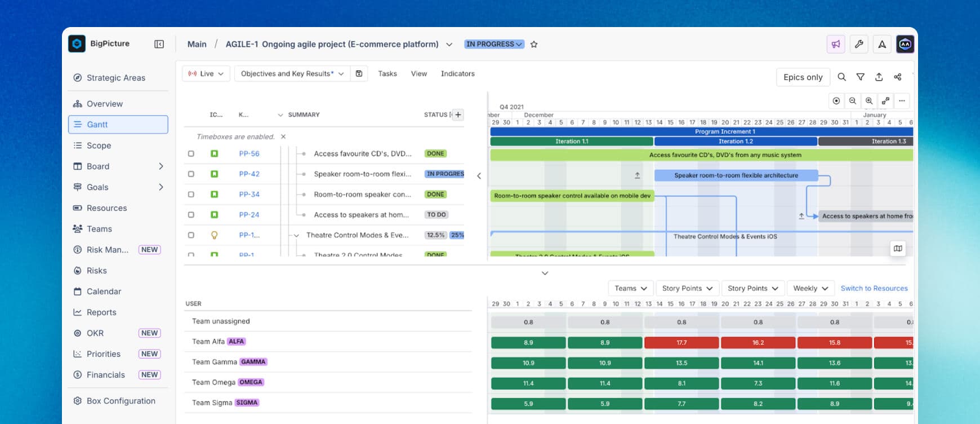Image resolution: width=980 pixels, height=424 pixels.
Task: Select the PP-42 row checkbox
Action: [191, 174]
